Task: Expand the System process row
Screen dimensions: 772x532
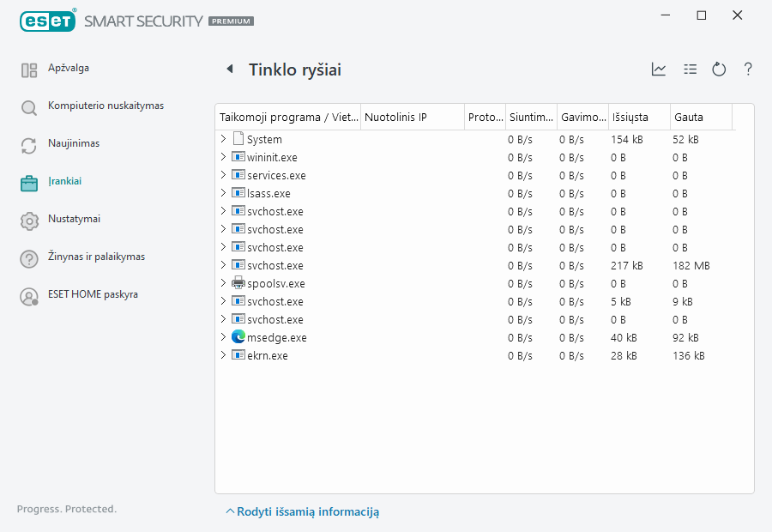Action: tap(223, 139)
